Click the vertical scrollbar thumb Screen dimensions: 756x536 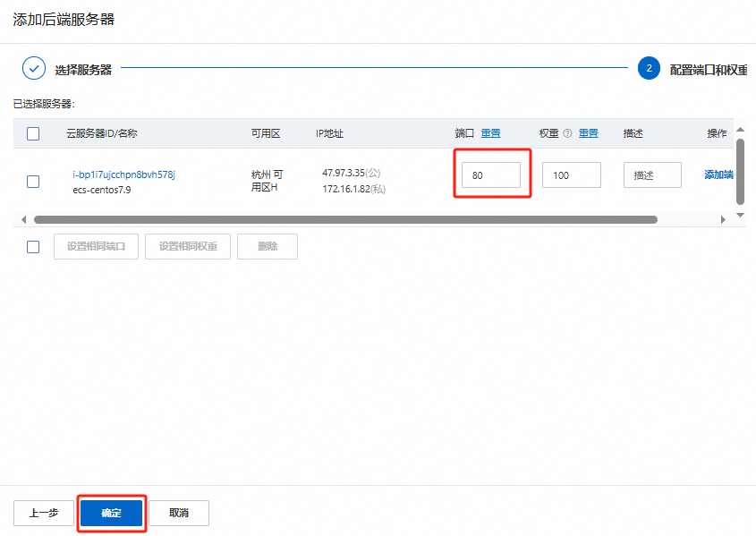click(x=741, y=172)
